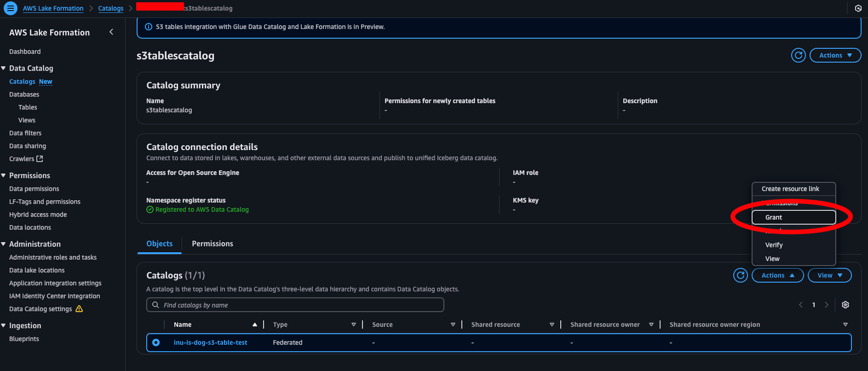This screenshot has width=868, height=371.
Task: Sort by Shared resource owner region arrow
Action: pos(845,325)
